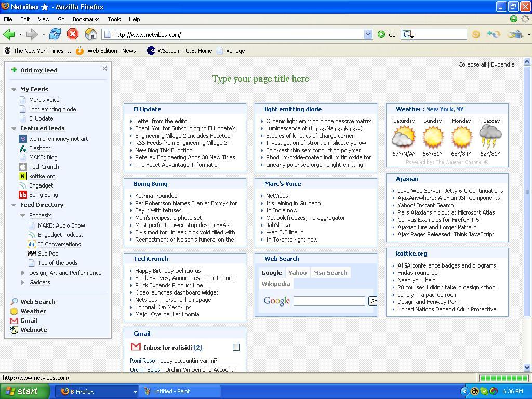Select Top of the pods feed
532x399 pixels.
58,262
